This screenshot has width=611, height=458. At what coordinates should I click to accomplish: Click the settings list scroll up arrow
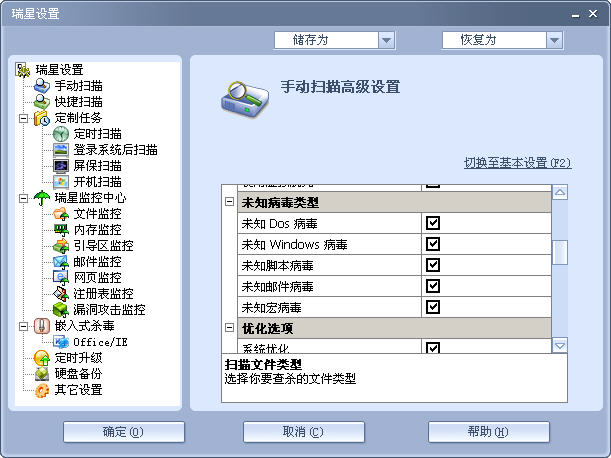coord(560,192)
